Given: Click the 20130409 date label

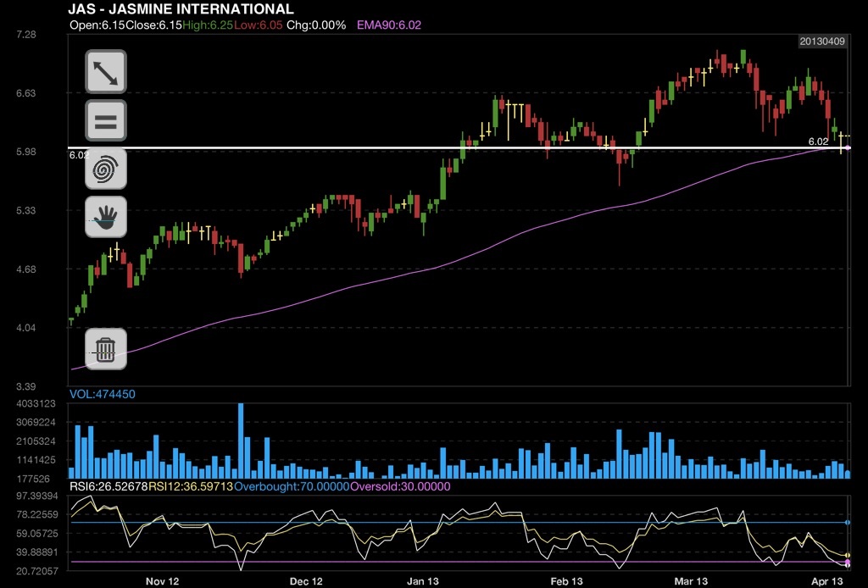Looking at the screenshot, I should pos(822,42).
